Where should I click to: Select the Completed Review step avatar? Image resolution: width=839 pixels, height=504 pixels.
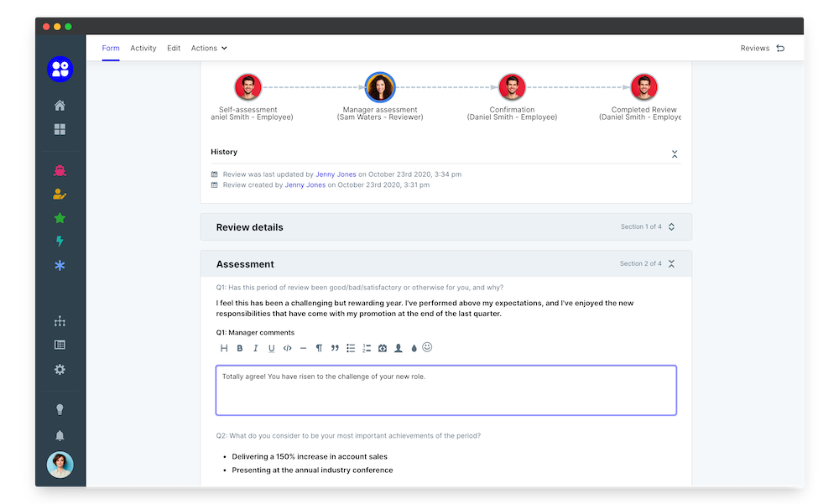(x=644, y=87)
